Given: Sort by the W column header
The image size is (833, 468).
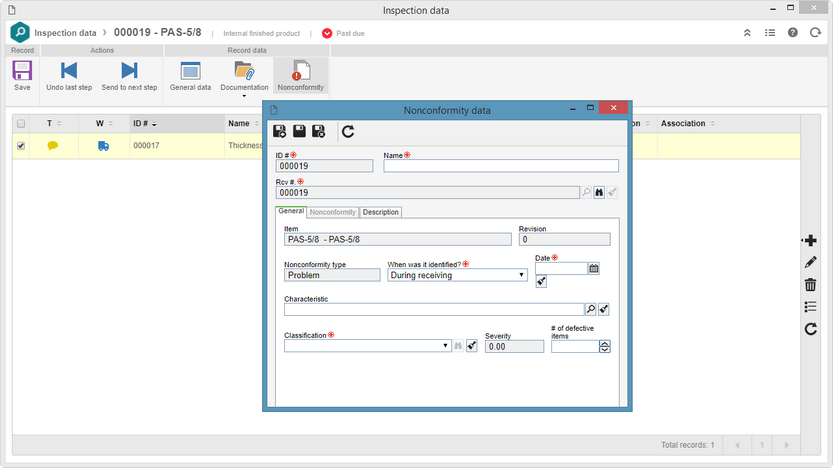Looking at the screenshot, I should [104, 124].
